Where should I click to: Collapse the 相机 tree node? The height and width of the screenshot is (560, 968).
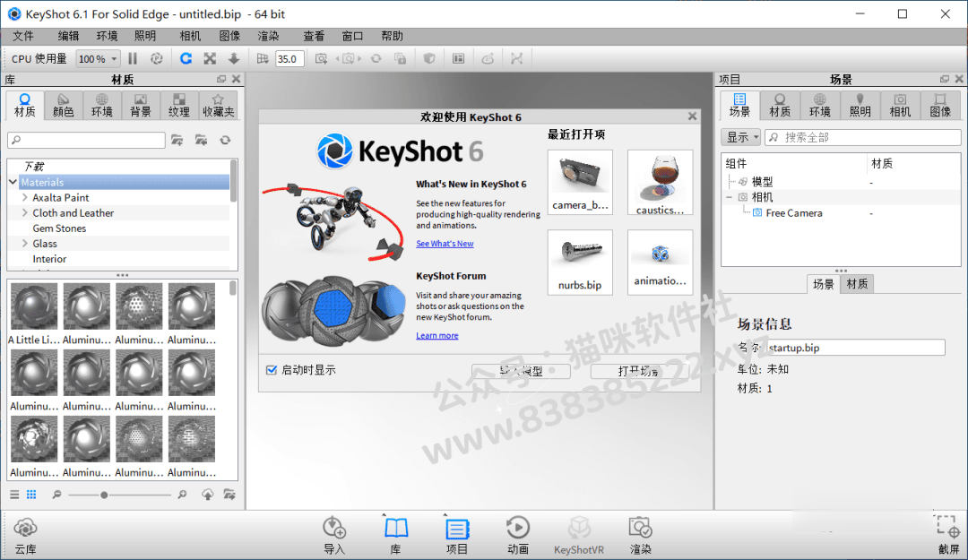729,197
